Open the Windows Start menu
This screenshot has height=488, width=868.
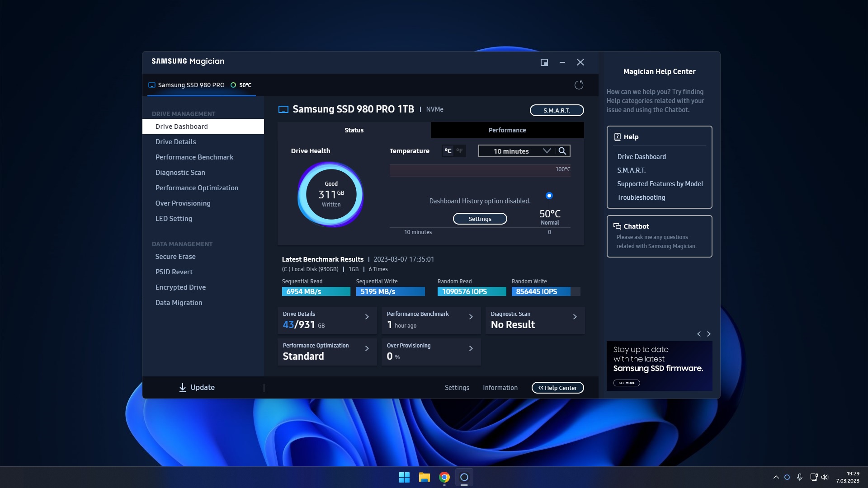404,477
